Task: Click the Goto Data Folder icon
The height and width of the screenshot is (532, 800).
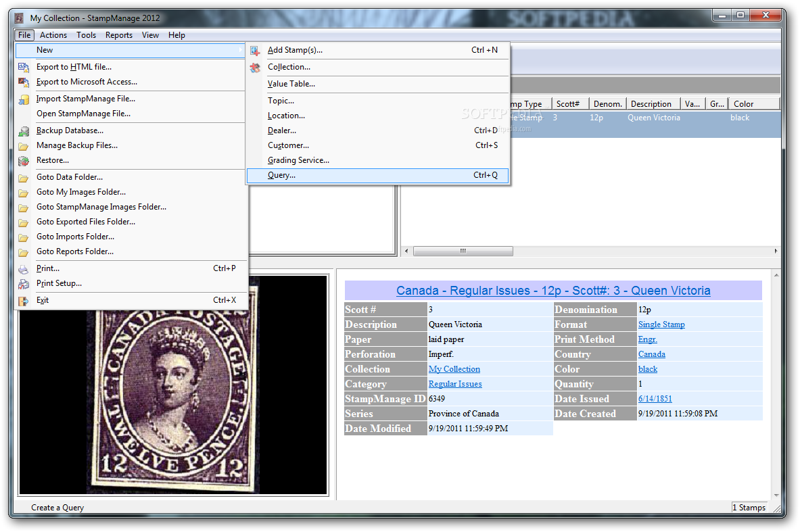Action: tap(24, 178)
